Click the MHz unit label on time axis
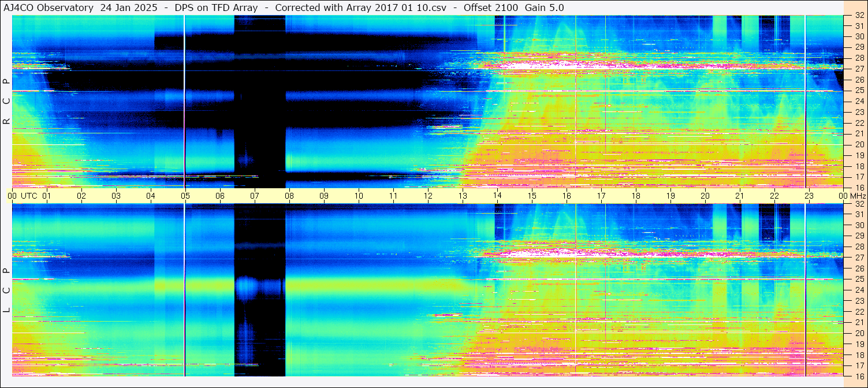This screenshot has width=868, height=388. click(x=857, y=196)
